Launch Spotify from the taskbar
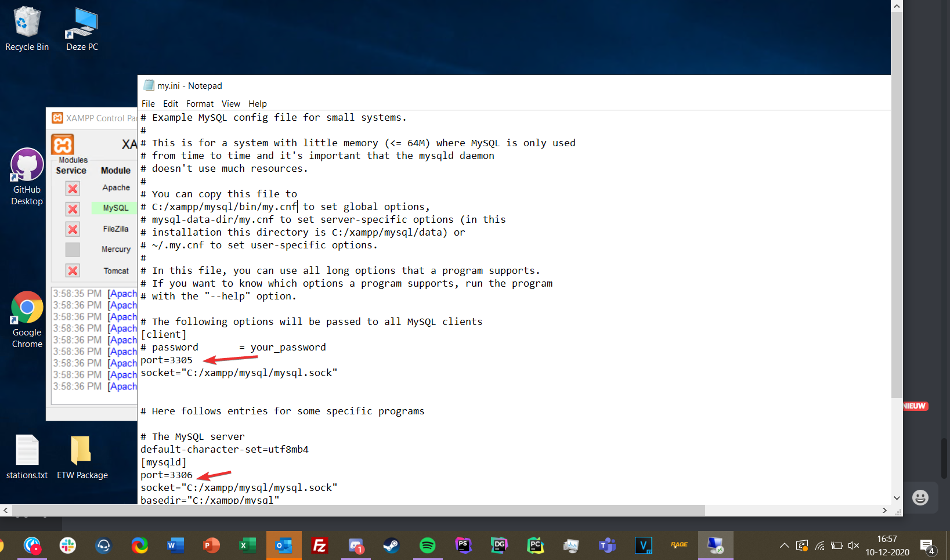Image resolution: width=950 pixels, height=560 pixels. point(427,545)
